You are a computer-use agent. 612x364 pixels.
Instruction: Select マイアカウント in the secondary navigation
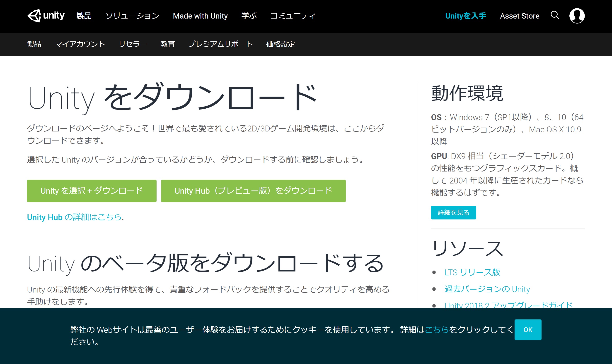coord(80,44)
